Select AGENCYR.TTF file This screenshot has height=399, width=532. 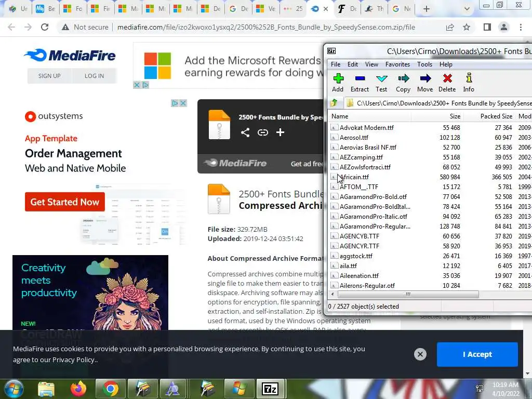(x=360, y=246)
